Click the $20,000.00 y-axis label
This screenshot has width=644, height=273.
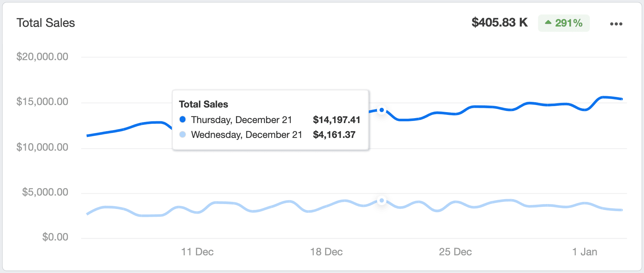42,57
